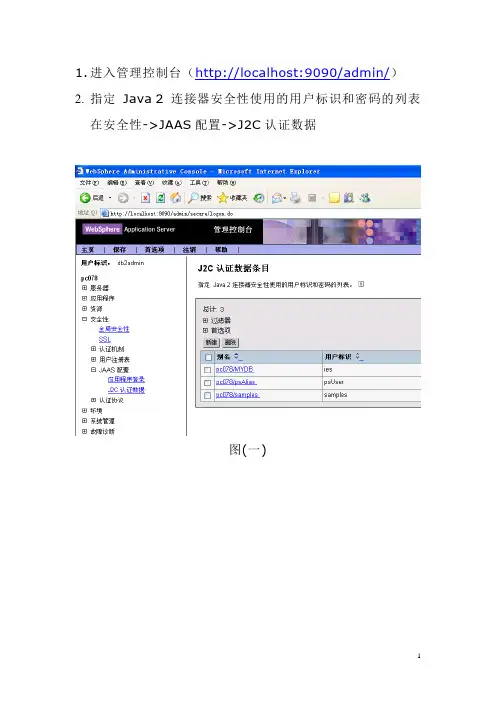Click 主页 in the console navigation bar
This screenshot has width=496, height=702.
pos(88,249)
